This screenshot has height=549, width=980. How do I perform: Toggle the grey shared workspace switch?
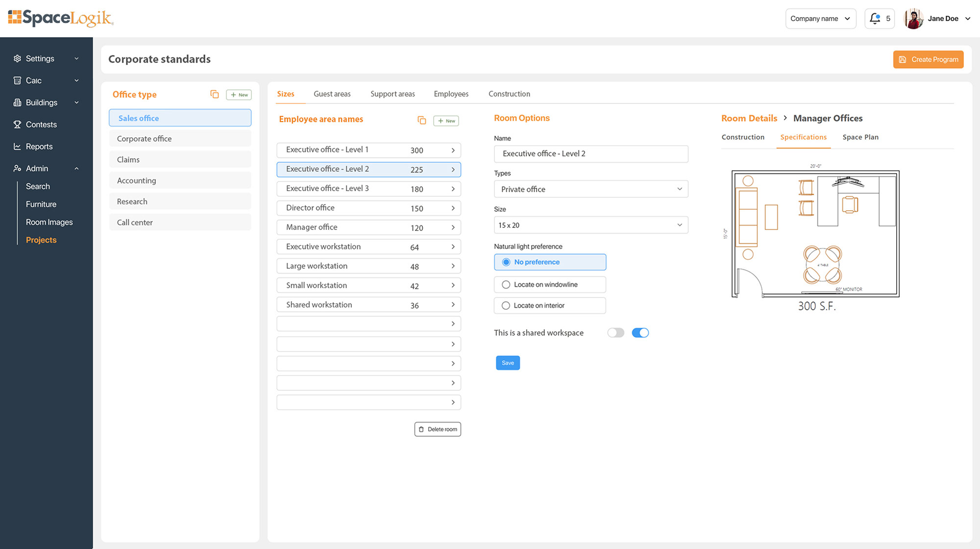point(615,333)
